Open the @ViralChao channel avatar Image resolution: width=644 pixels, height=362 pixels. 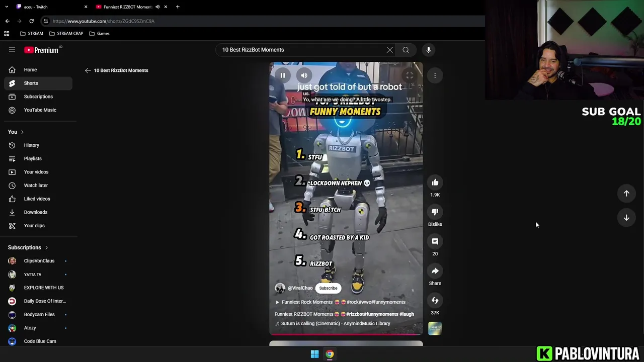pyautogui.click(x=280, y=288)
